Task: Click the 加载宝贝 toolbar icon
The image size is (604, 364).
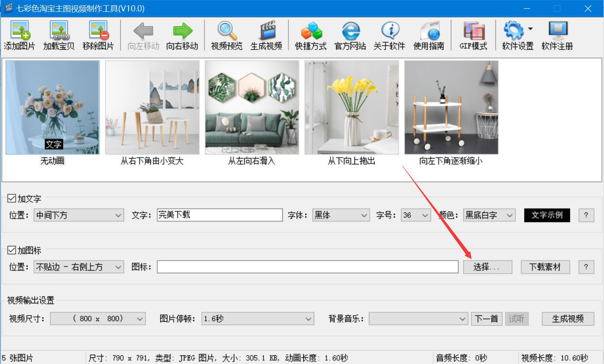Action: click(x=59, y=31)
